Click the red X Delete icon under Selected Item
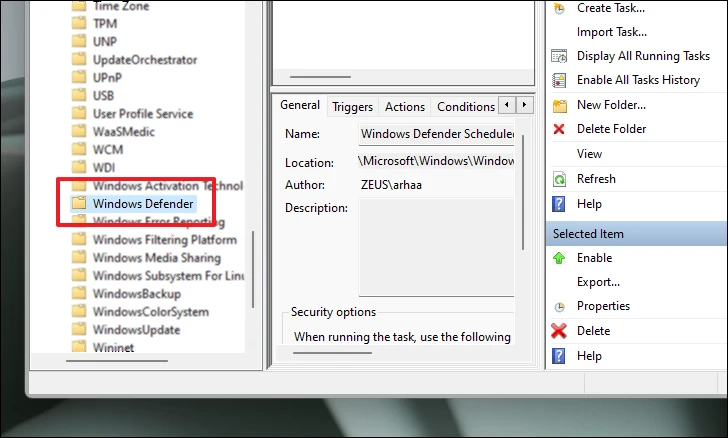Screen dimensions: 728x438 pos(559,331)
